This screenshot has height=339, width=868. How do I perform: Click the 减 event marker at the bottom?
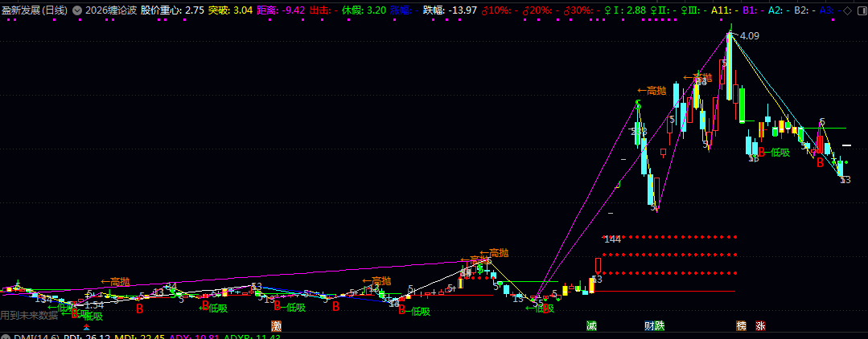pyautogui.click(x=591, y=326)
